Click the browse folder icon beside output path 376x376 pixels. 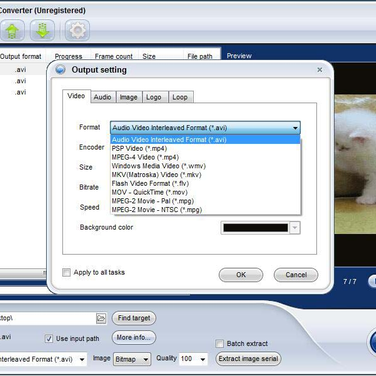pyautogui.click(x=101, y=318)
